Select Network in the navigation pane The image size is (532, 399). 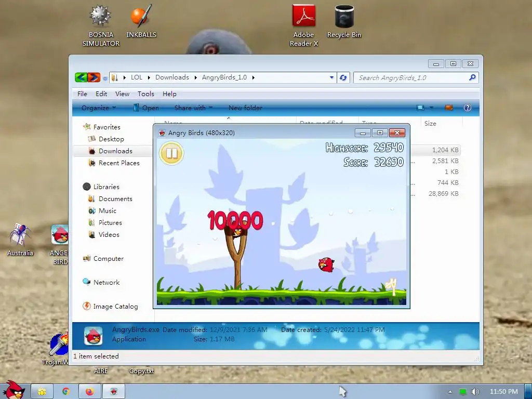[106, 282]
